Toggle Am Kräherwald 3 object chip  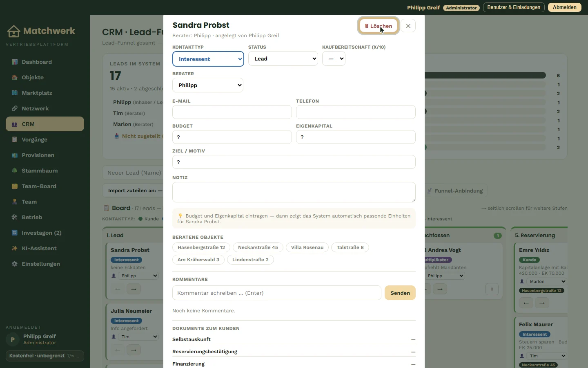coord(198,260)
